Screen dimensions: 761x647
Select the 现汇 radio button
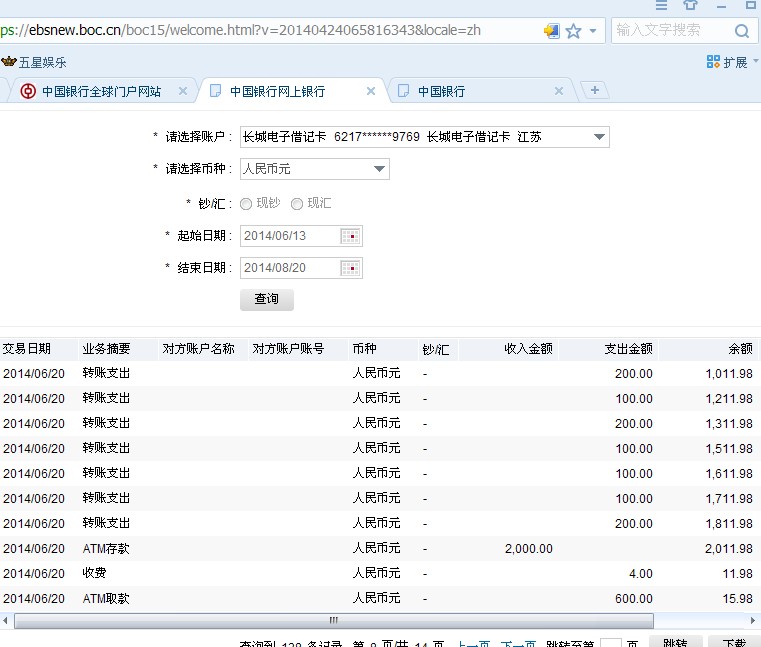(296, 204)
